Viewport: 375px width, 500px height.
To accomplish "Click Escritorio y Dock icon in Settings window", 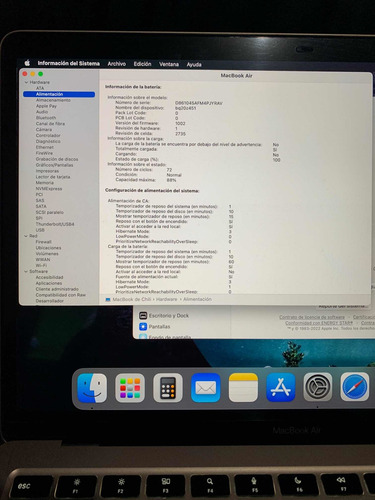I will tap(143, 315).
